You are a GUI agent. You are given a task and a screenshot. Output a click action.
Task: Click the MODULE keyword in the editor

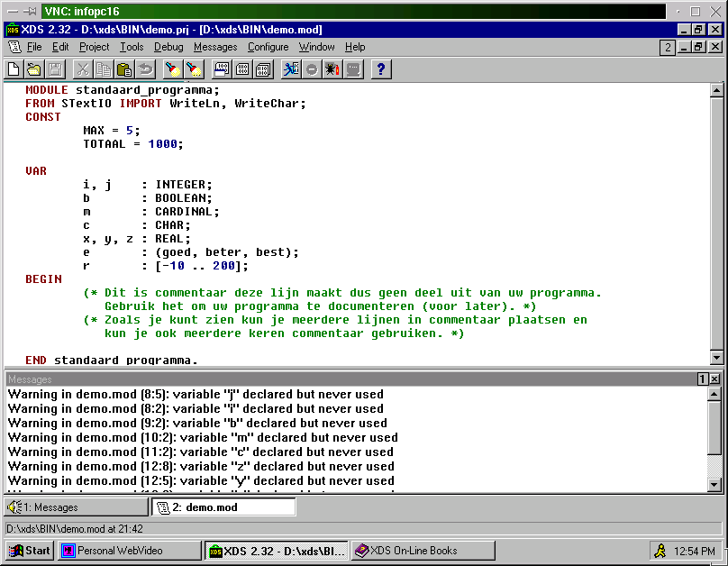pyautogui.click(x=47, y=90)
